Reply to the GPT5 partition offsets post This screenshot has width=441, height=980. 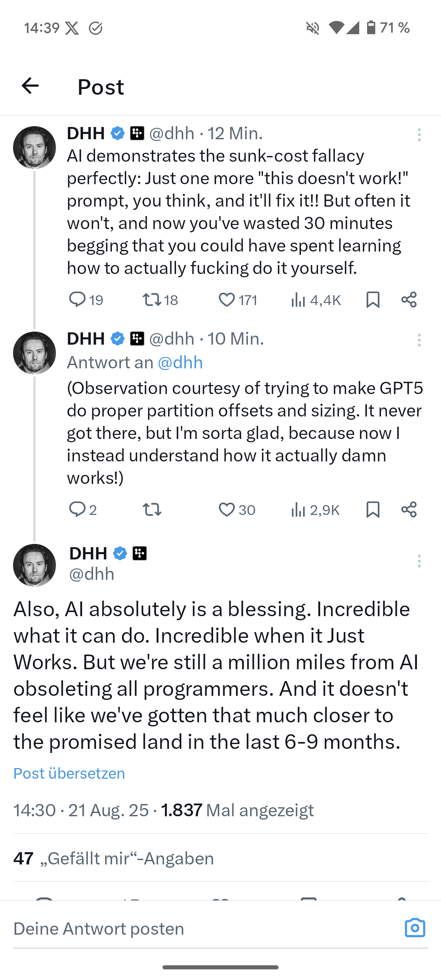pyautogui.click(x=77, y=510)
